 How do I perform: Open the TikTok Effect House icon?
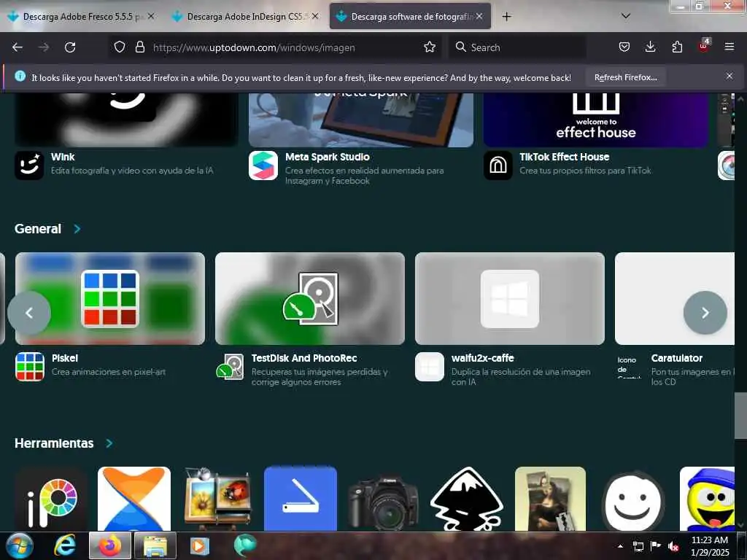(498, 166)
